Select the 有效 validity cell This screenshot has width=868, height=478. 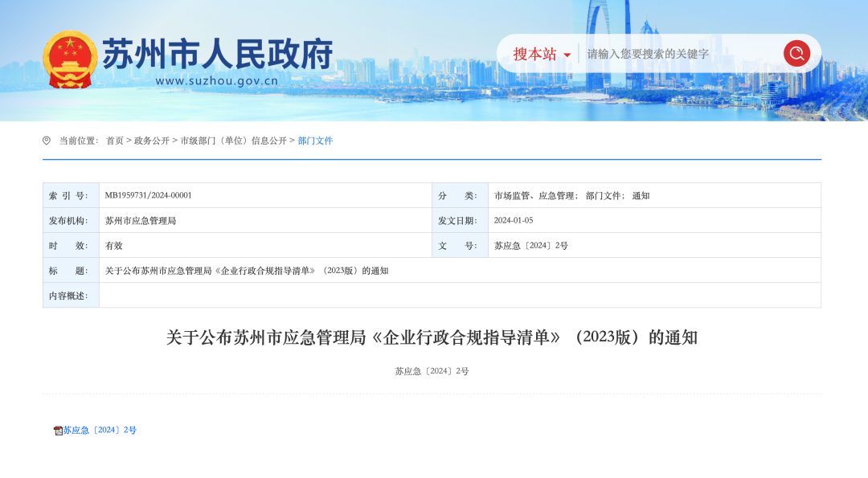click(x=265, y=245)
